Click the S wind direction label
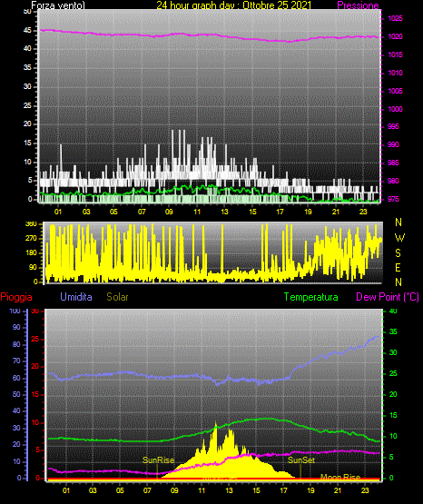Image resolution: width=423 pixels, height=504 pixels. [398, 253]
